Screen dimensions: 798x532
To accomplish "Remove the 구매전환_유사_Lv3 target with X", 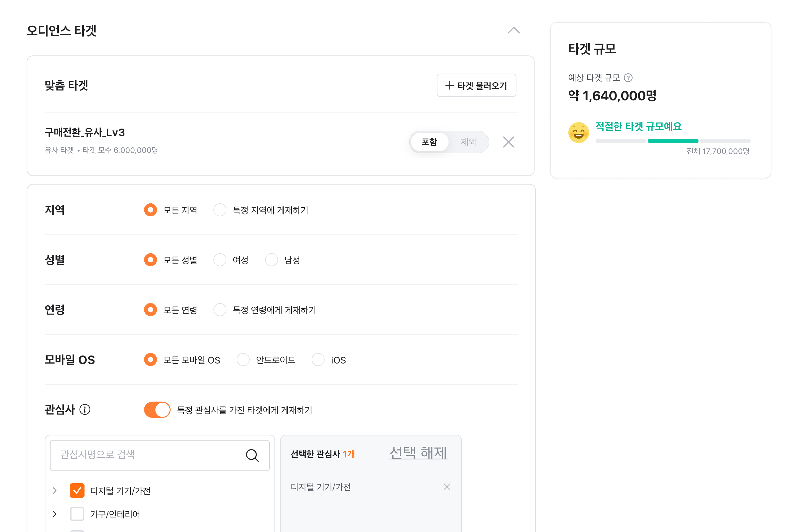I will pyautogui.click(x=508, y=142).
